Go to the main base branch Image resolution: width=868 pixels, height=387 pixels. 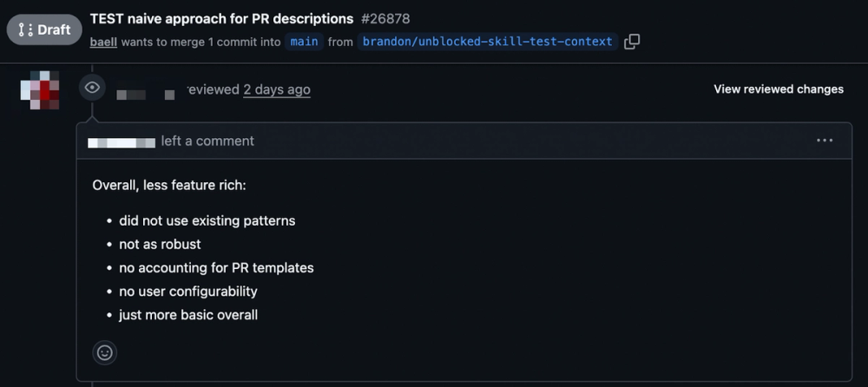[x=304, y=42]
